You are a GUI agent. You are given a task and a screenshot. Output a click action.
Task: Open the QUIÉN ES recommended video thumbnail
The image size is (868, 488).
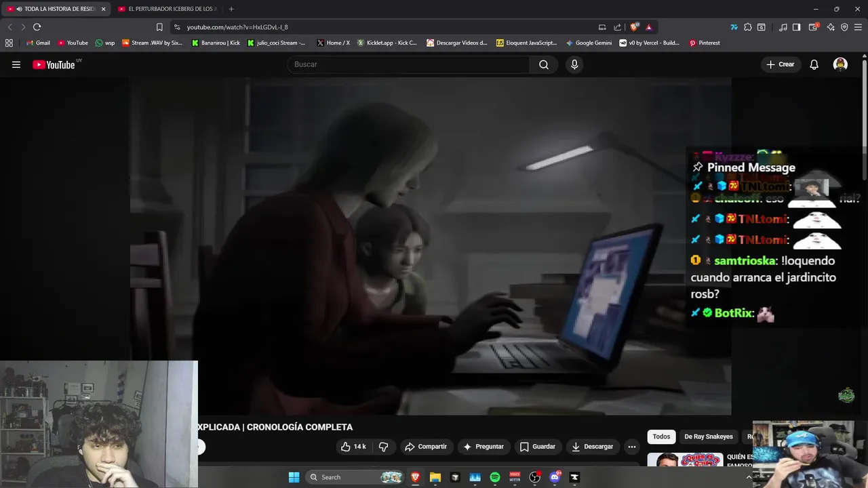(x=686, y=460)
